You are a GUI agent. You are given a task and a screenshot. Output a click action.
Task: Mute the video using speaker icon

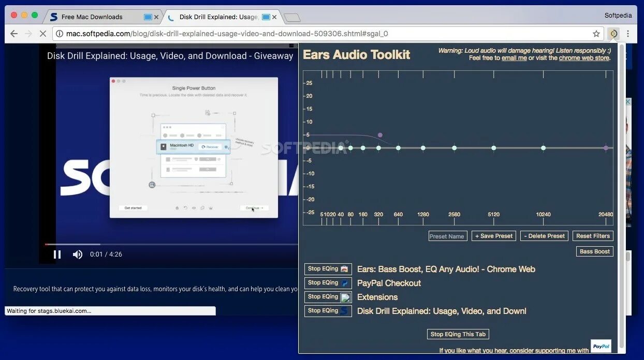78,254
